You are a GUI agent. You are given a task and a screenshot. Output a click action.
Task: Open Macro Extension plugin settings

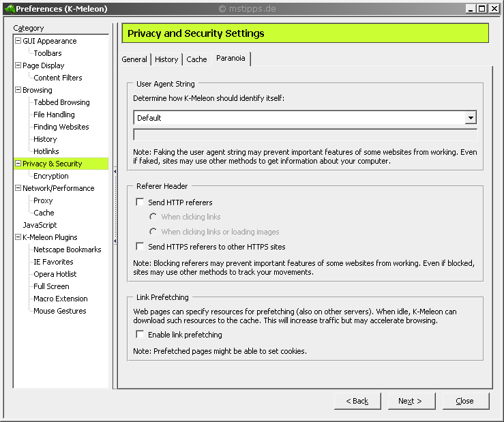[61, 299]
